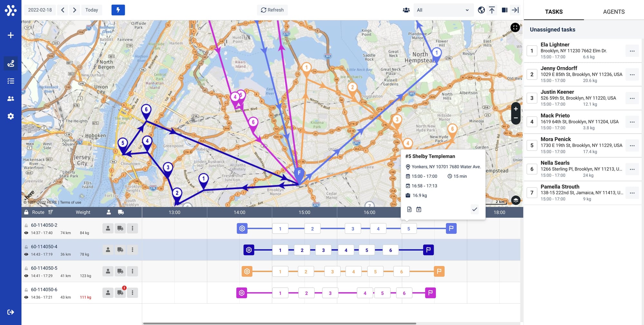Click the plus add icon in sidebar
This screenshot has height=325, width=644.
point(11,35)
